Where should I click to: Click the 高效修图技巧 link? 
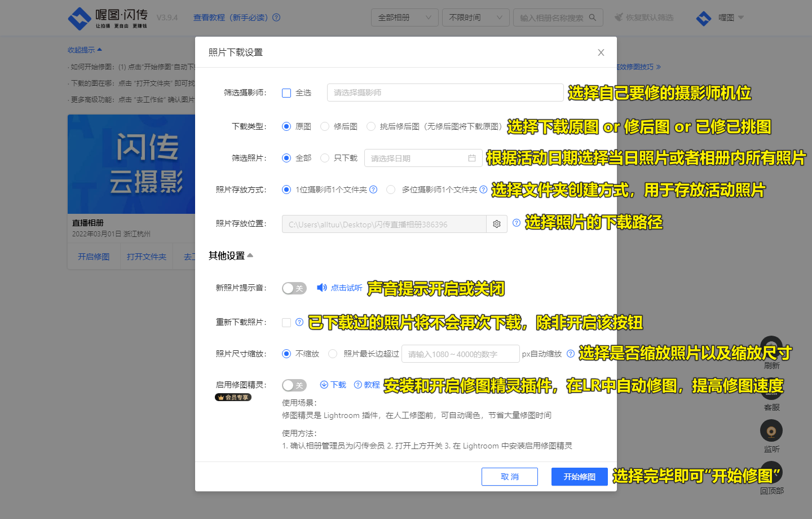tap(638, 67)
